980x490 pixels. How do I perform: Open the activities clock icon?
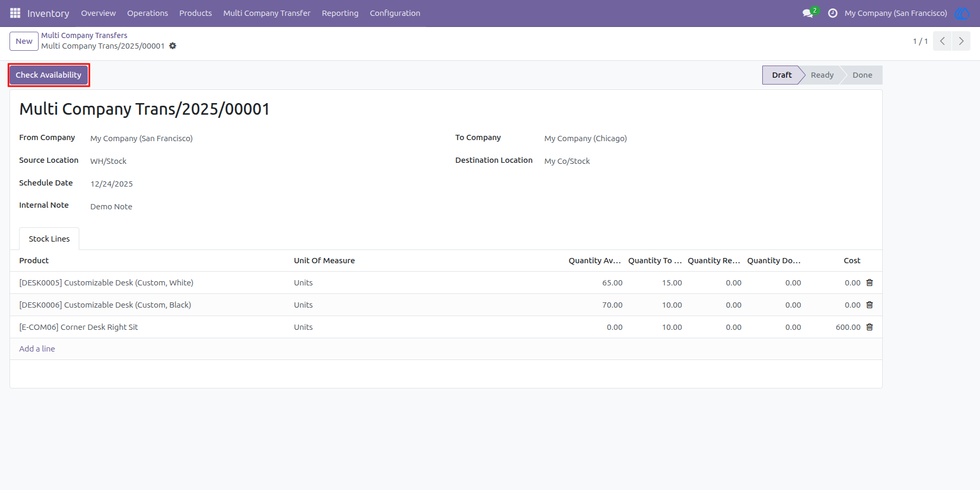click(x=833, y=13)
